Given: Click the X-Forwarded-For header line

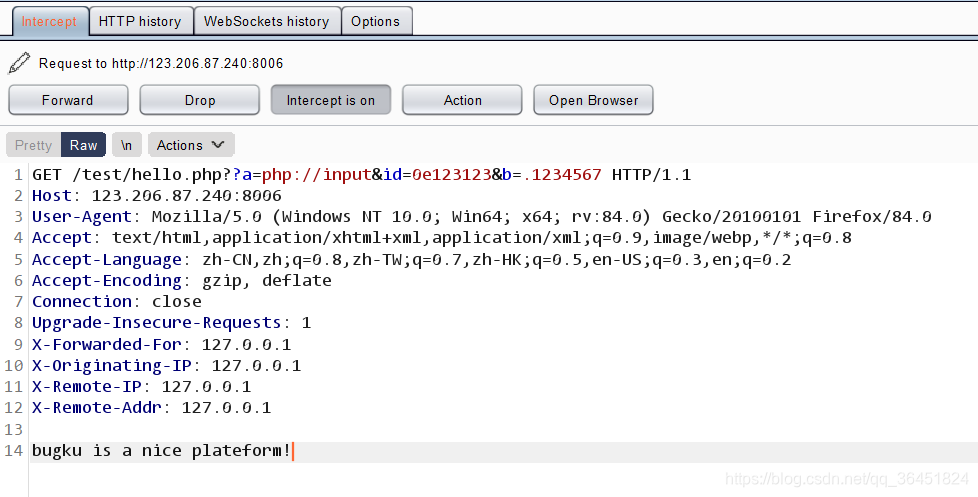Looking at the screenshot, I should (162, 344).
